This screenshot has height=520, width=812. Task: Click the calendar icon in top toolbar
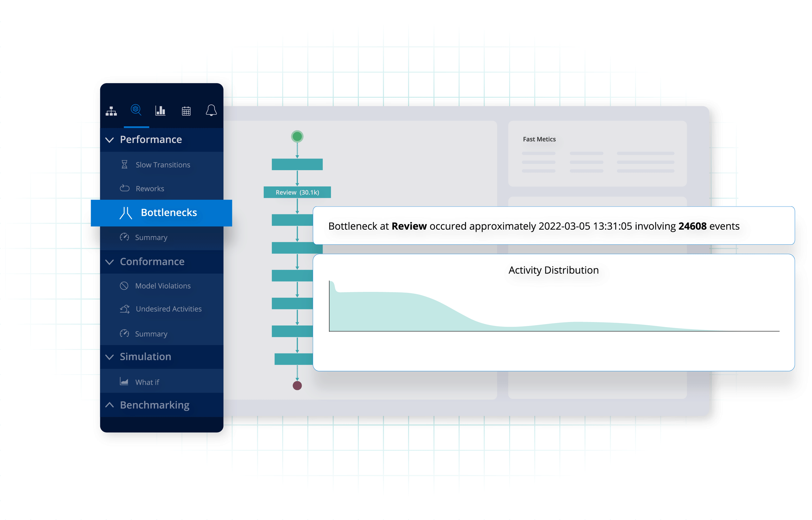pyautogui.click(x=186, y=110)
